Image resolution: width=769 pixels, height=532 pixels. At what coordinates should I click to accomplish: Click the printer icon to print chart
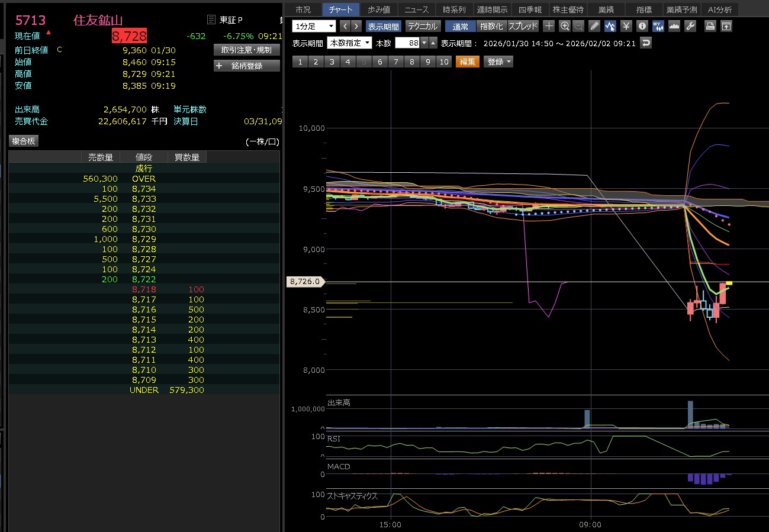coord(710,26)
